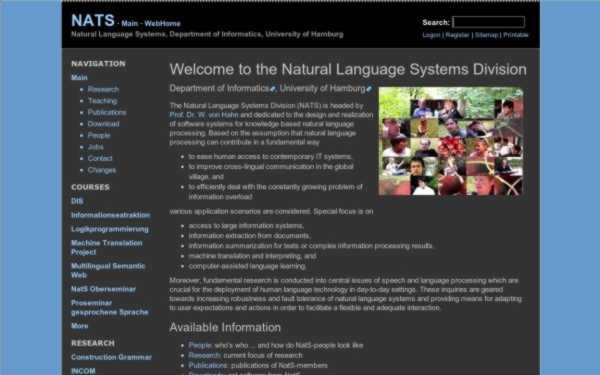
Task: Open INCOM research link
Action: click(83, 371)
